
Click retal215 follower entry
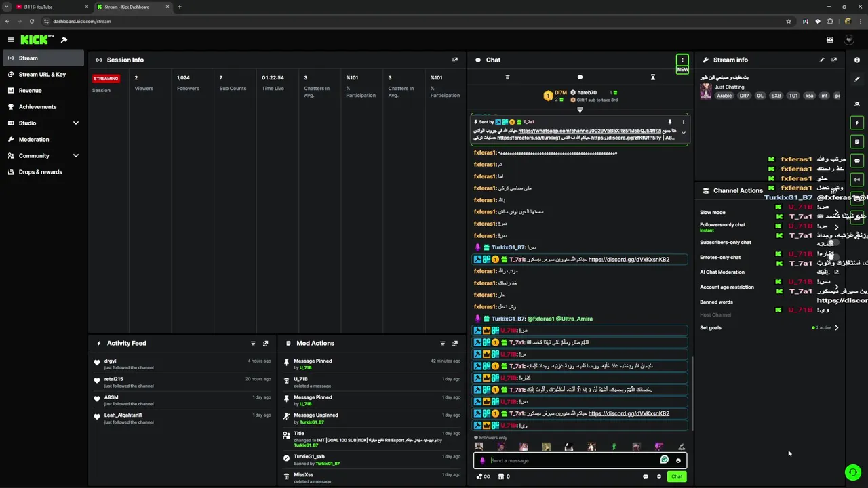tap(114, 379)
